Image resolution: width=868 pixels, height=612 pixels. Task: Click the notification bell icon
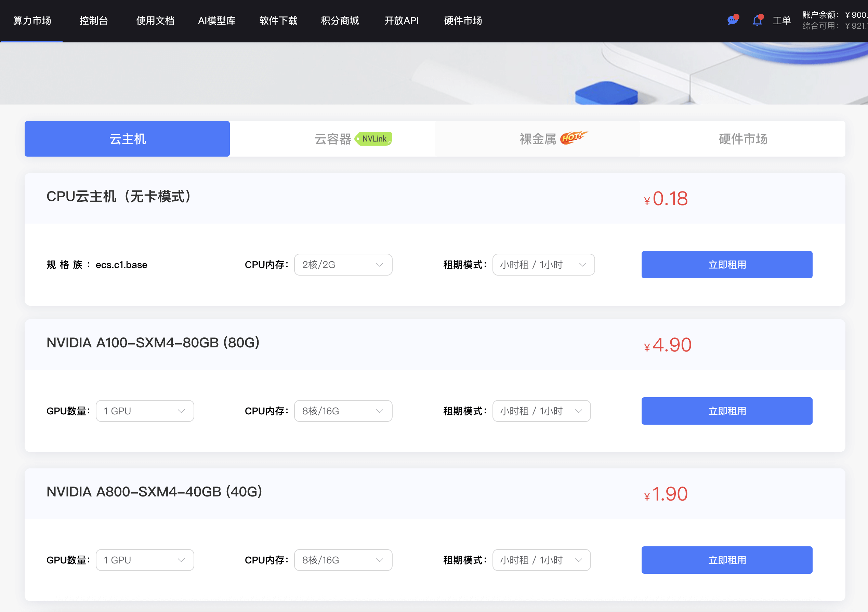(757, 20)
